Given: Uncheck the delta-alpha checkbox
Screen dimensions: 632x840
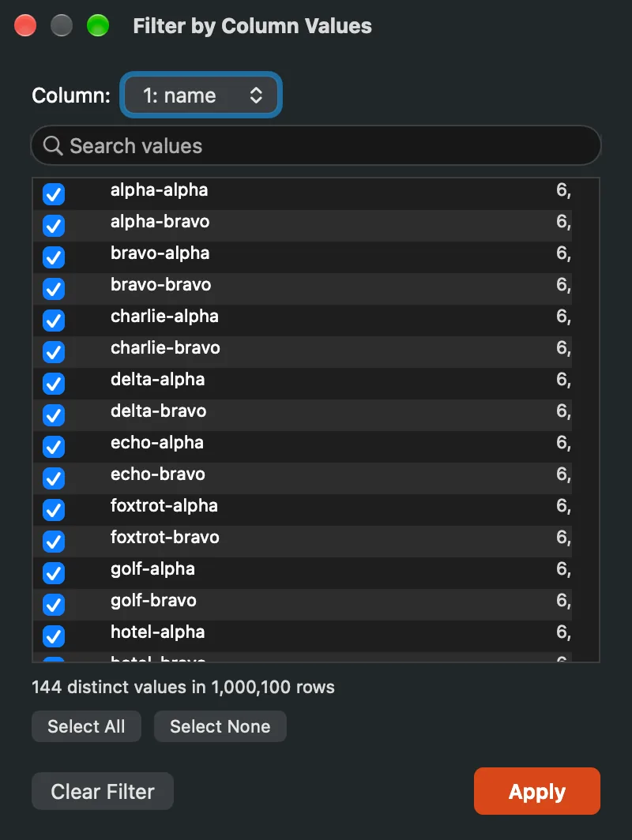Looking at the screenshot, I should pos(54,384).
